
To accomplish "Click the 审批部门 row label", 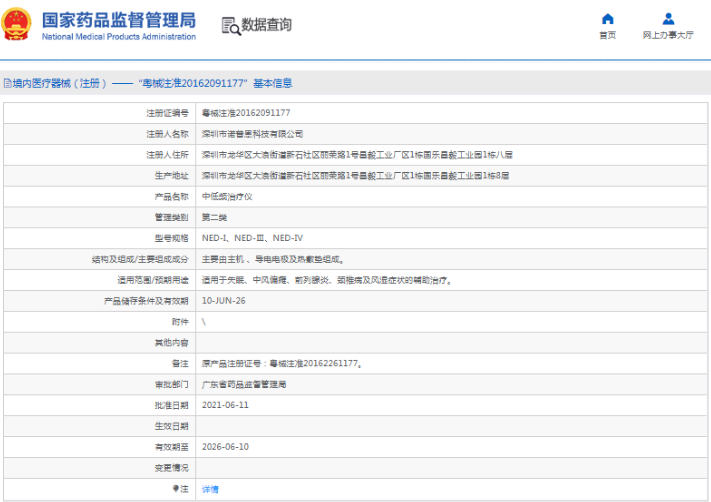I will tap(171, 384).
